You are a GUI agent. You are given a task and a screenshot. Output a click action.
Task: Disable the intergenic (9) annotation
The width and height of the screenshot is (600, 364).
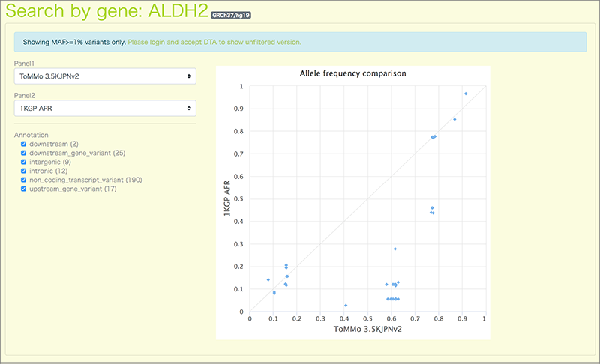pos(25,162)
